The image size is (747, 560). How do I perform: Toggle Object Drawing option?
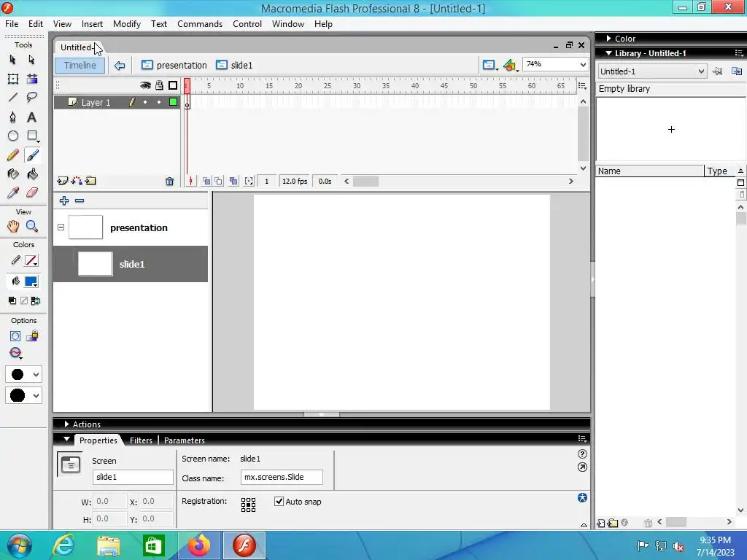(x=15, y=336)
